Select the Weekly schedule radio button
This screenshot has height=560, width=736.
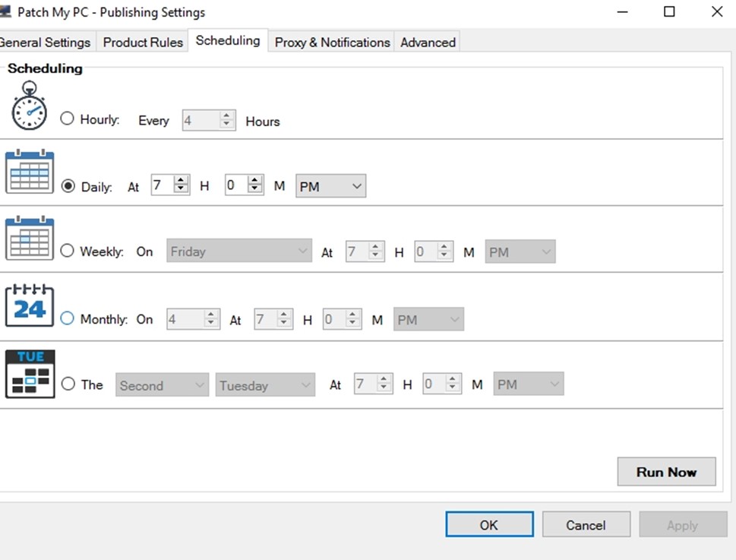pyautogui.click(x=67, y=251)
